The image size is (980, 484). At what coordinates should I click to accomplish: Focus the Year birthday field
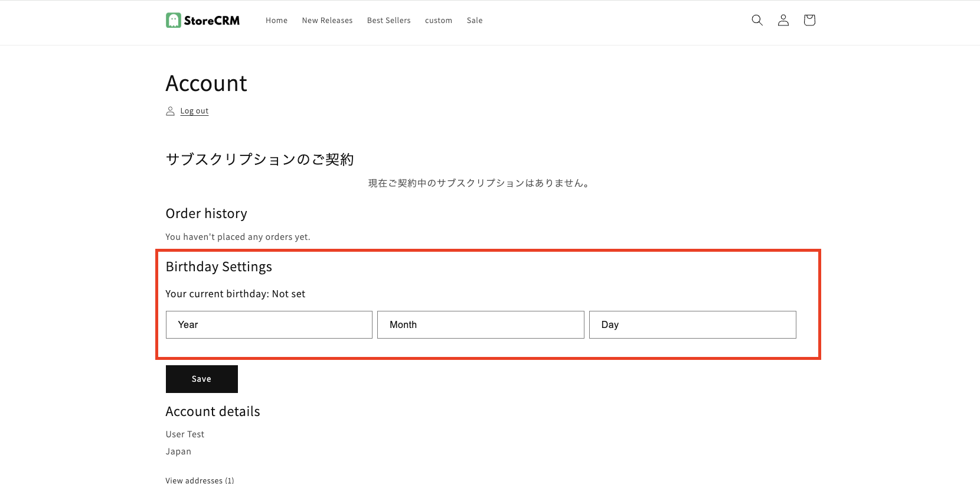pos(269,324)
